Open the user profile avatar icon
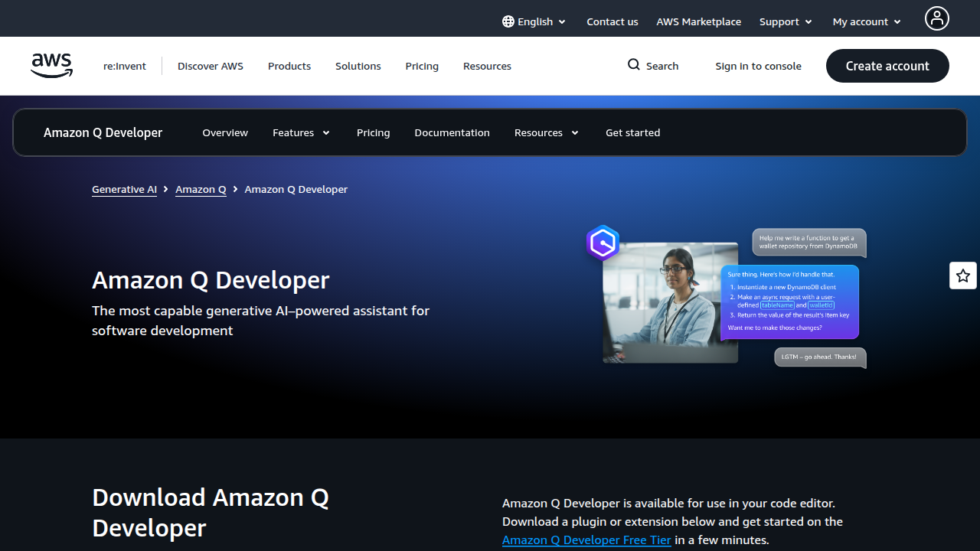This screenshot has height=551, width=980. [x=936, y=18]
